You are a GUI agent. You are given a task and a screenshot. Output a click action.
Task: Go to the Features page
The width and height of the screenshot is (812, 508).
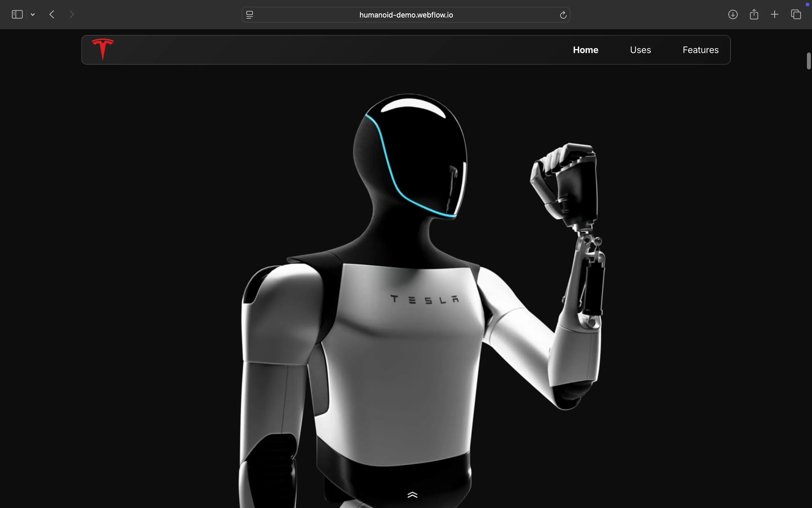click(x=701, y=50)
